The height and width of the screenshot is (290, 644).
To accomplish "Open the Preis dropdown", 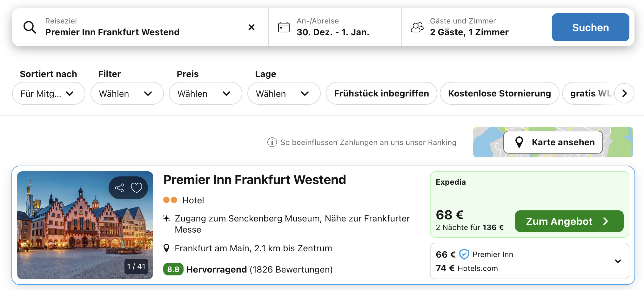I will [205, 94].
